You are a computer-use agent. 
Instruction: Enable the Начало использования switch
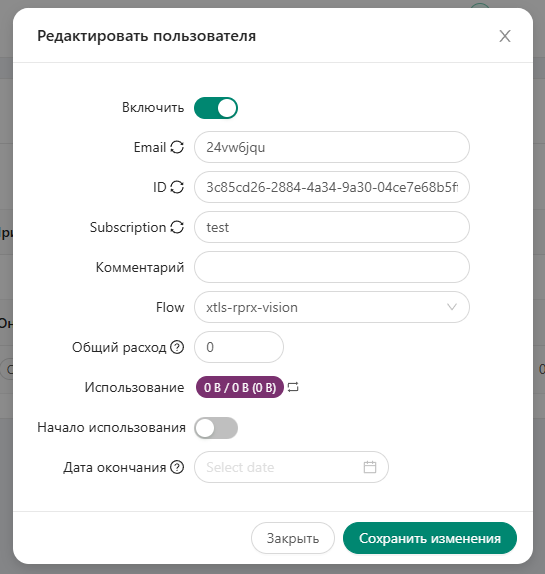(x=216, y=428)
